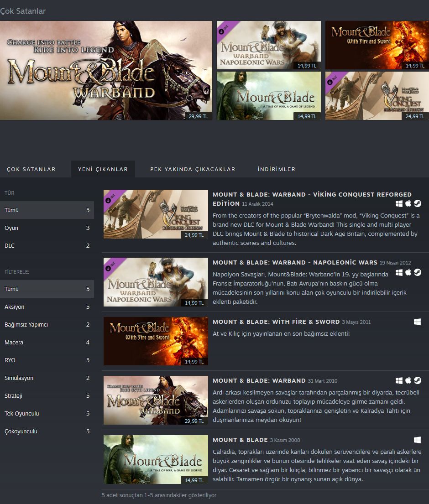The image size is (429, 504).
Task: Open large Mount & Blade Warband featured banner
Action: [106, 70]
